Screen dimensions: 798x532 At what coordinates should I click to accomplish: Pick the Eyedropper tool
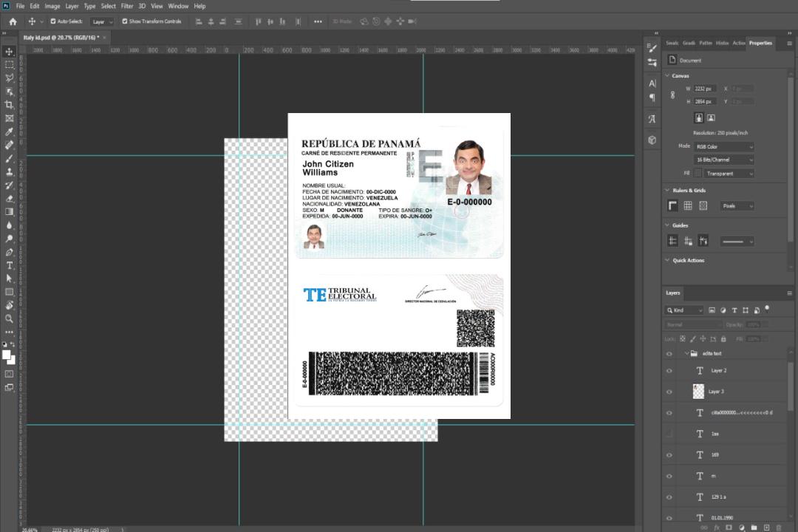[10, 132]
